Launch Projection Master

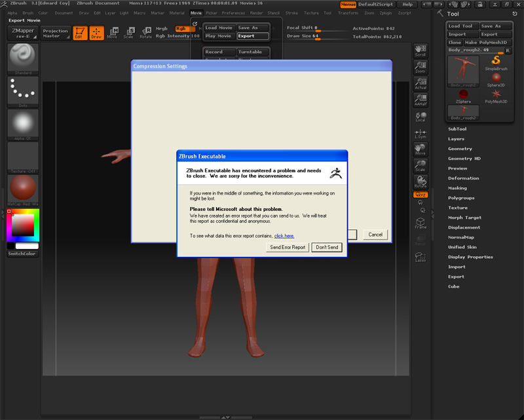[56, 33]
